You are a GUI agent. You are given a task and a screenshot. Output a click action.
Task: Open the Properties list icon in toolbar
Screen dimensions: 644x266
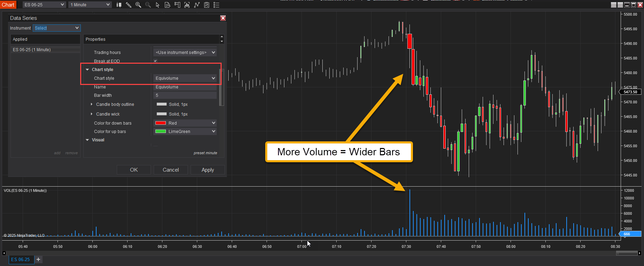tap(216, 5)
